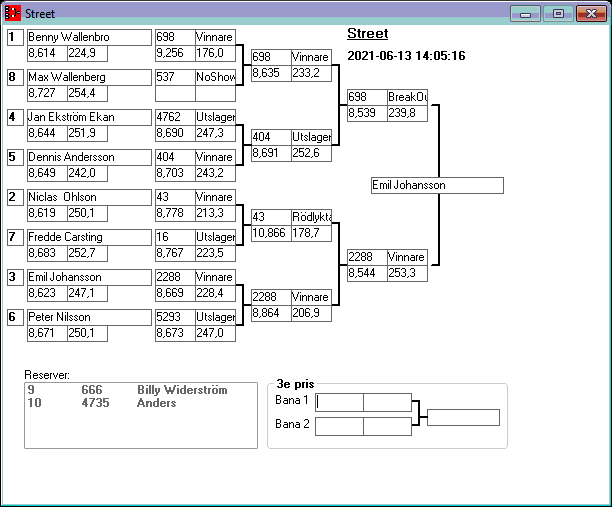612x507 pixels.
Task: Select reserve Anders in Reserver list
Action: pyautogui.click(x=156, y=403)
